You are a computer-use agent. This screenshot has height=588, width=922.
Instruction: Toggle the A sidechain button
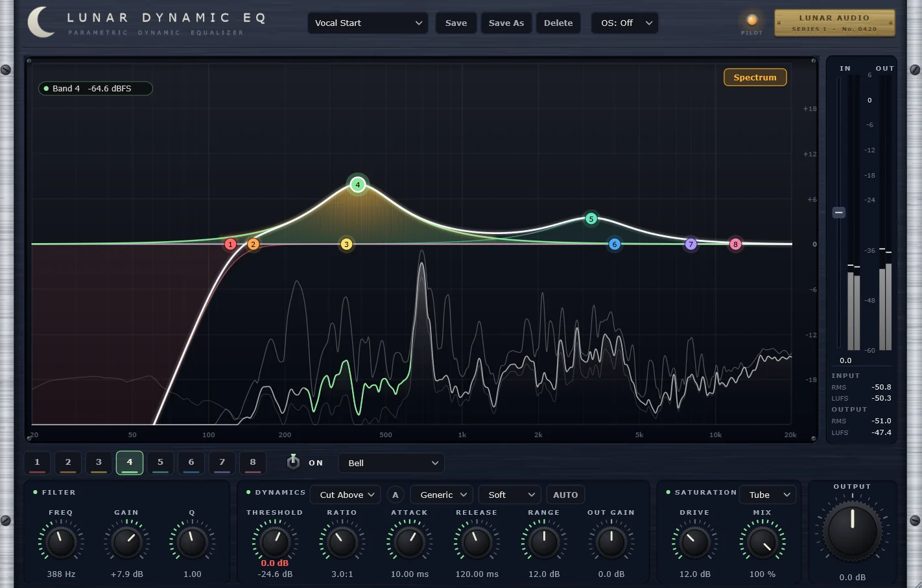(x=396, y=495)
